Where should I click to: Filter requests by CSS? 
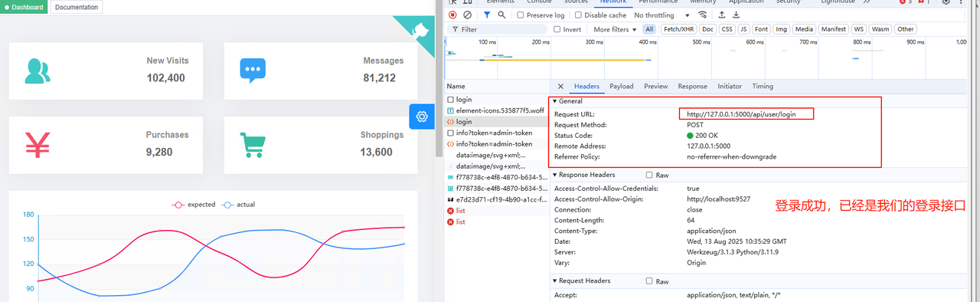727,29
